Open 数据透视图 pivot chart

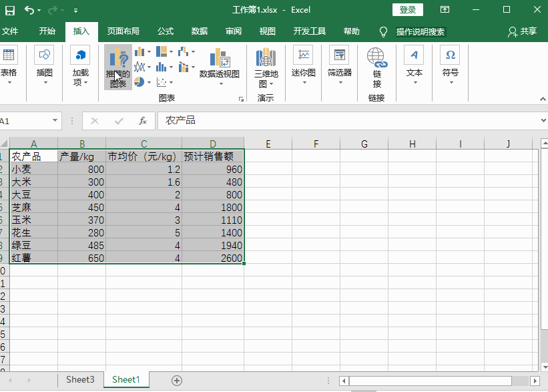click(x=220, y=66)
